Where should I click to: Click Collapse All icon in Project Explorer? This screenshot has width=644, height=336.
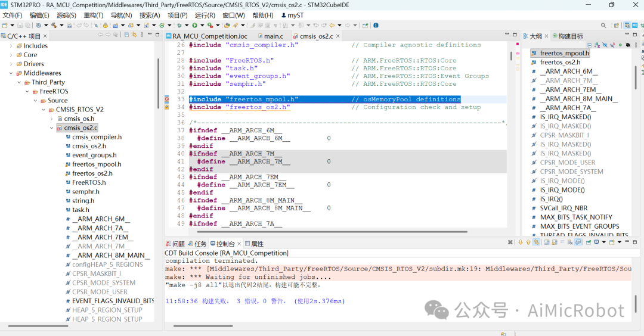coord(126,35)
